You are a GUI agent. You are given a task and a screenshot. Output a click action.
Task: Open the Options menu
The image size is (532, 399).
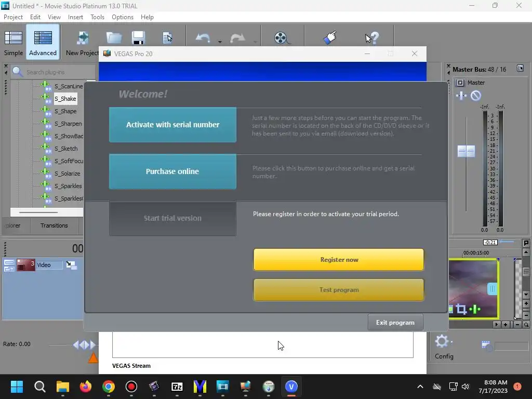pyautogui.click(x=123, y=17)
